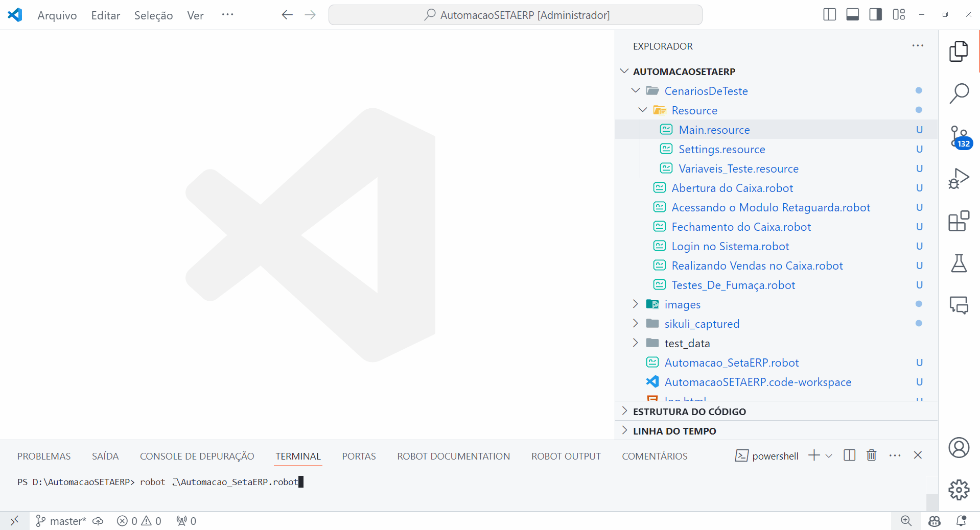Open the Testing flask view
Image resolution: width=980 pixels, height=530 pixels.
959,263
